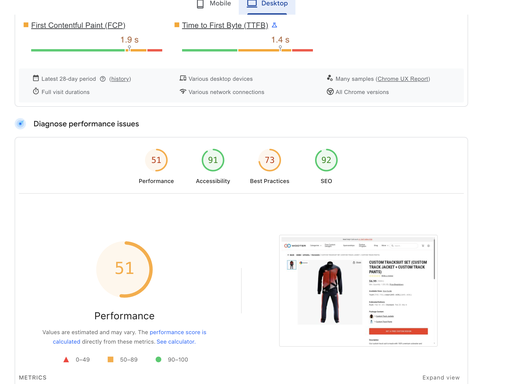The image size is (512, 384).
Task: Switch to the Mobile tab
Action: tap(214, 4)
